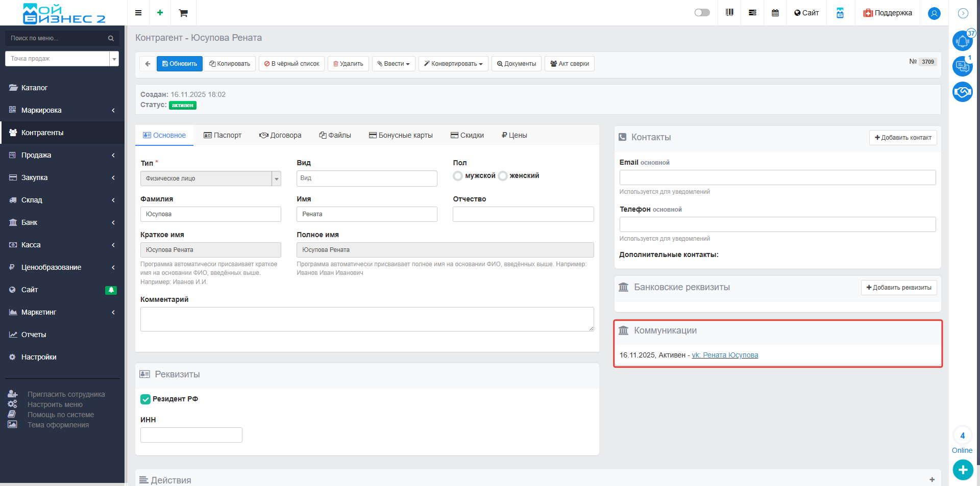Click the hamburger menu icon in top bar
The height and width of the screenshot is (486, 980).
coord(138,13)
